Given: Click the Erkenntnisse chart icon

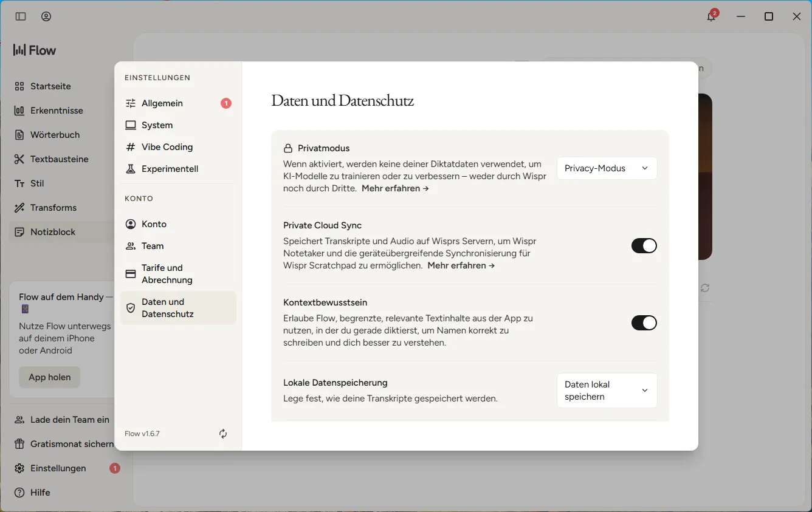Looking at the screenshot, I should pos(19,111).
